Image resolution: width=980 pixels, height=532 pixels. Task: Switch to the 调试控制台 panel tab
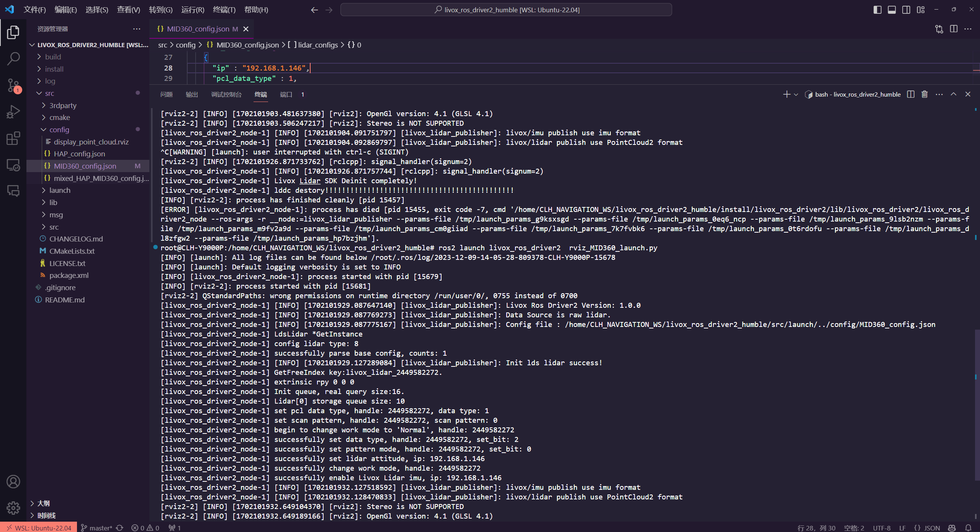226,95
